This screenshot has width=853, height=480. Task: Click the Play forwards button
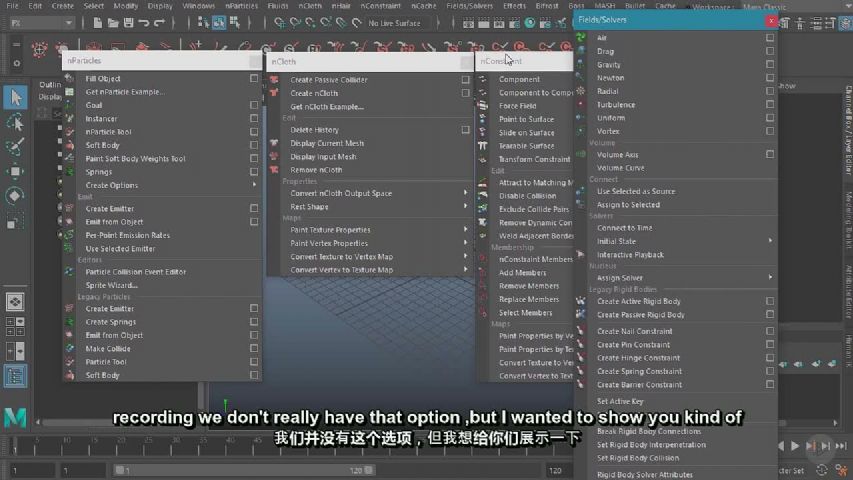coord(795,446)
